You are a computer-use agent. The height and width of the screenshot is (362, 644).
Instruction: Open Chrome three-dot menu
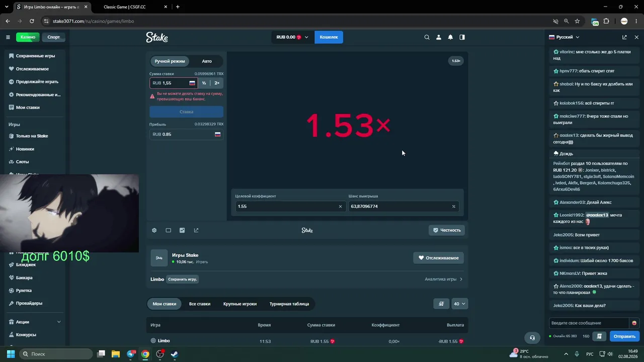[636, 21]
